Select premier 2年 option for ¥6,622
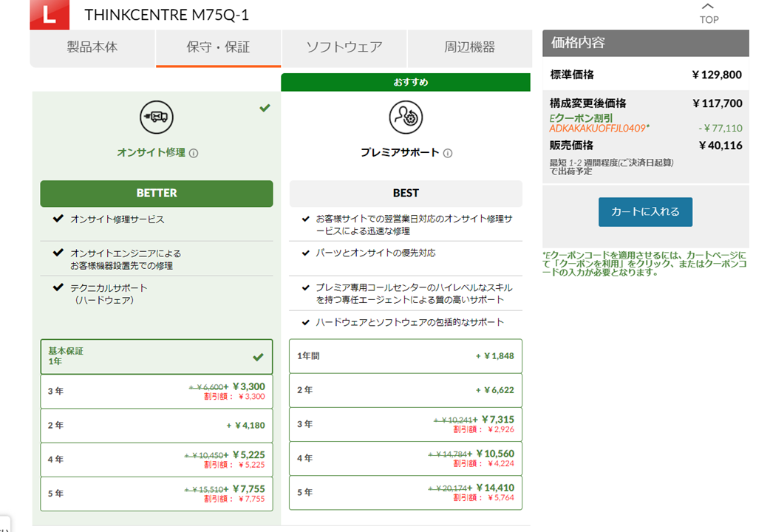770x532 pixels. tap(406, 390)
